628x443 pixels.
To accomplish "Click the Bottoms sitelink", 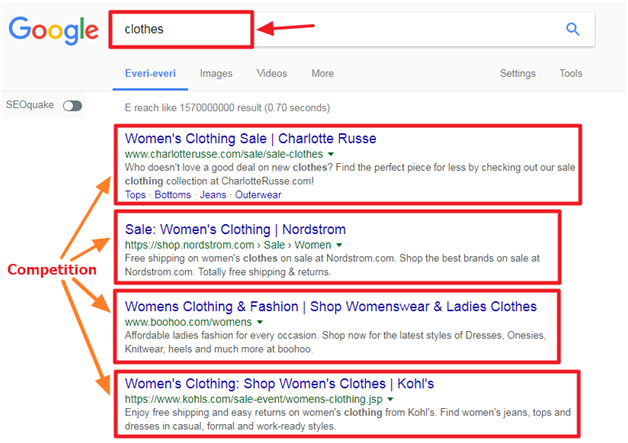I will coord(173,195).
